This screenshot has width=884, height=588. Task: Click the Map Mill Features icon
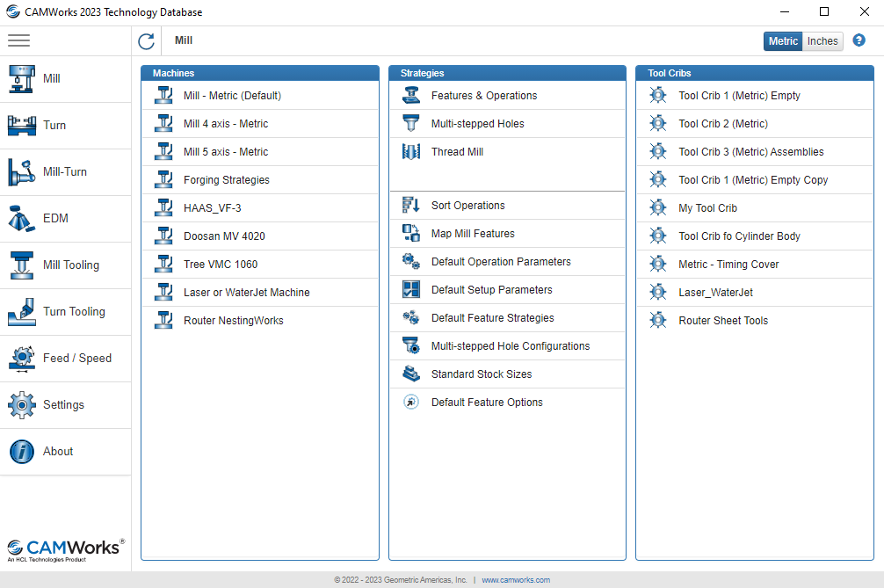[411, 234]
